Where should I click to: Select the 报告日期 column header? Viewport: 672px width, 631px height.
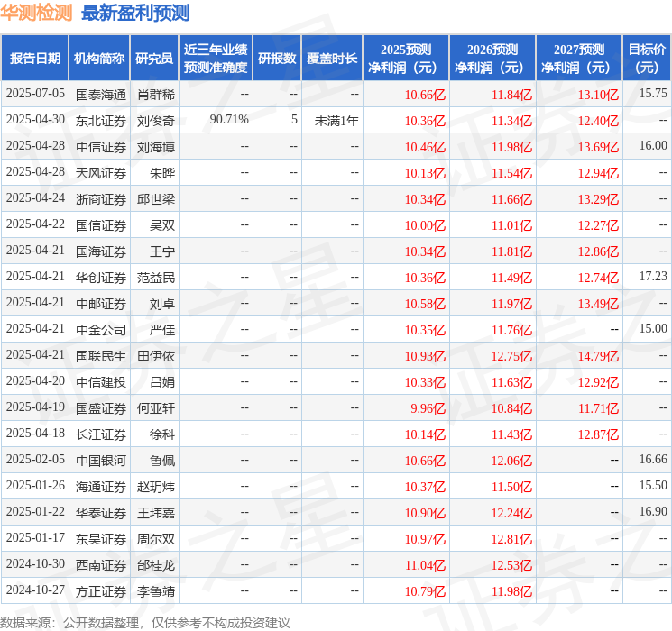[x=34, y=59]
